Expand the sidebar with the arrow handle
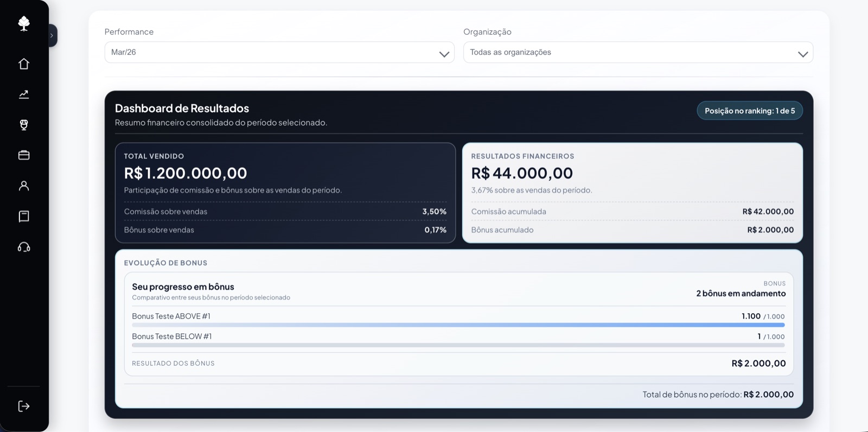Screen dimensions: 868x432 52,36
